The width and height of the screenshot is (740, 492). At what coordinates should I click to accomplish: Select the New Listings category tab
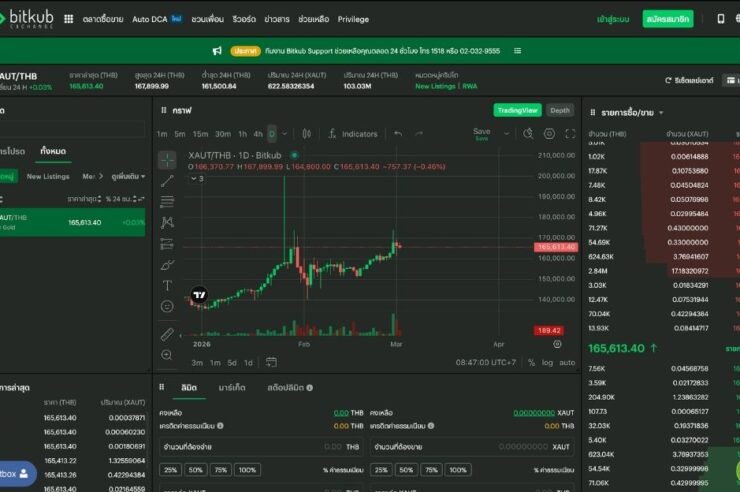pyautogui.click(x=48, y=176)
